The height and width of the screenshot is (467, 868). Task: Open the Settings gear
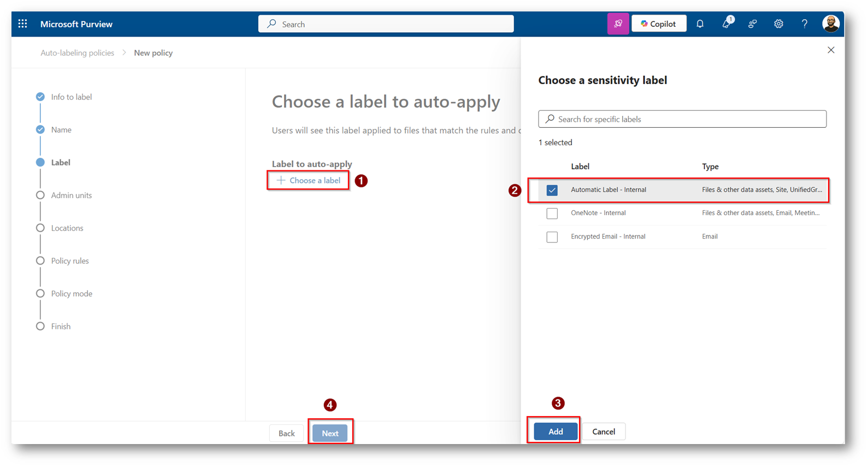pyautogui.click(x=778, y=24)
